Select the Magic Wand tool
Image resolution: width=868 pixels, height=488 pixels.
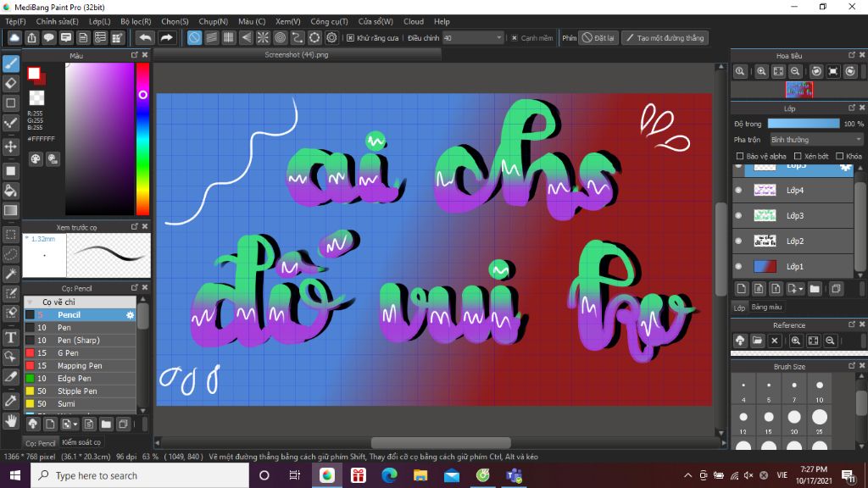[11, 274]
